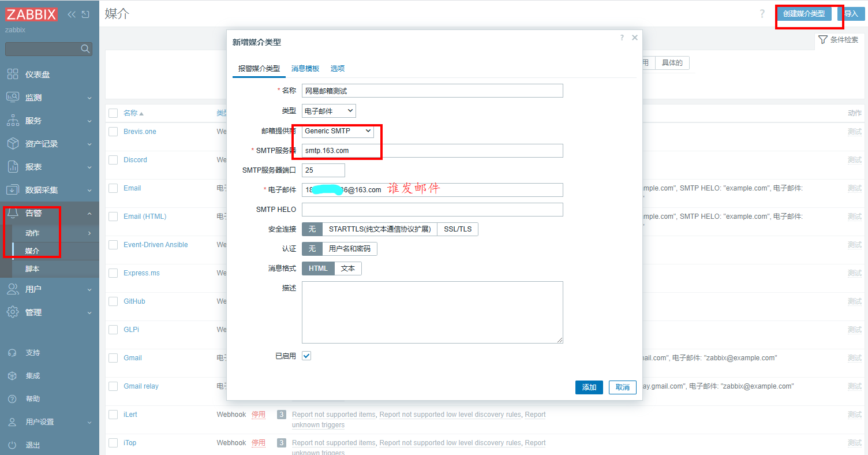Switch to 报警媒介类型 tab
This screenshot has width=868, height=455.
click(x=259, y=68)
